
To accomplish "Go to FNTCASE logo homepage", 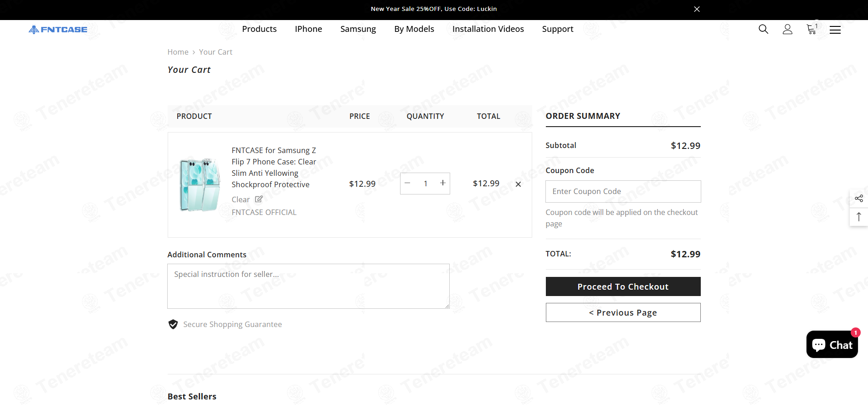I will click(58, 30).
